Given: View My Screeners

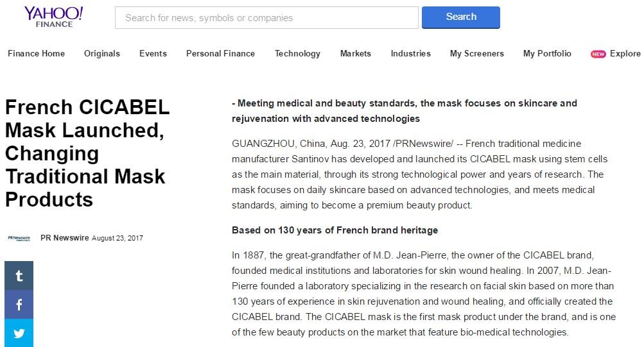Looking at the screenshot, I should coord(477,54).
